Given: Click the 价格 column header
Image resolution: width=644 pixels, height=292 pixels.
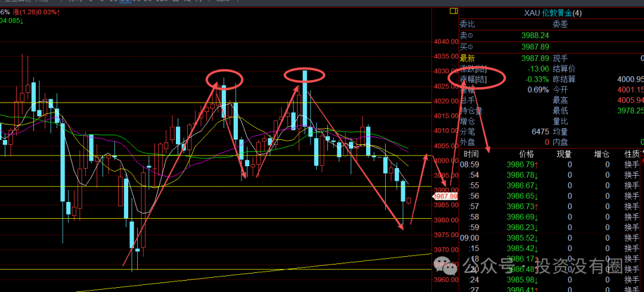Looking at the screenshot, I should tap(527, 154).
